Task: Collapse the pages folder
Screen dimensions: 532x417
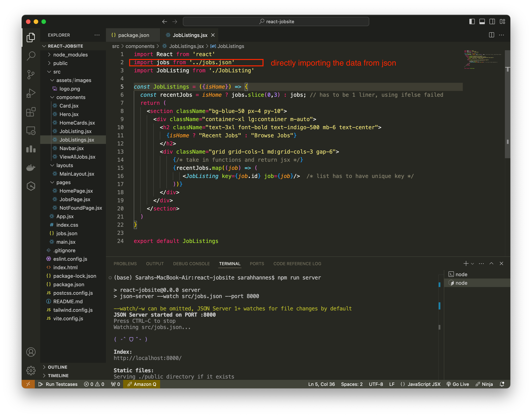Action: [x=73, y=182]
